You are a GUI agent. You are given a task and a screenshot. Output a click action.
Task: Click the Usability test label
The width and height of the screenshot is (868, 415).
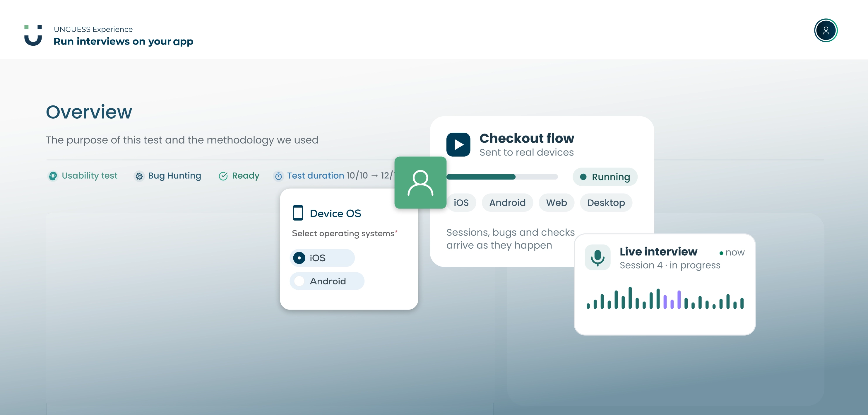point(89,176)
